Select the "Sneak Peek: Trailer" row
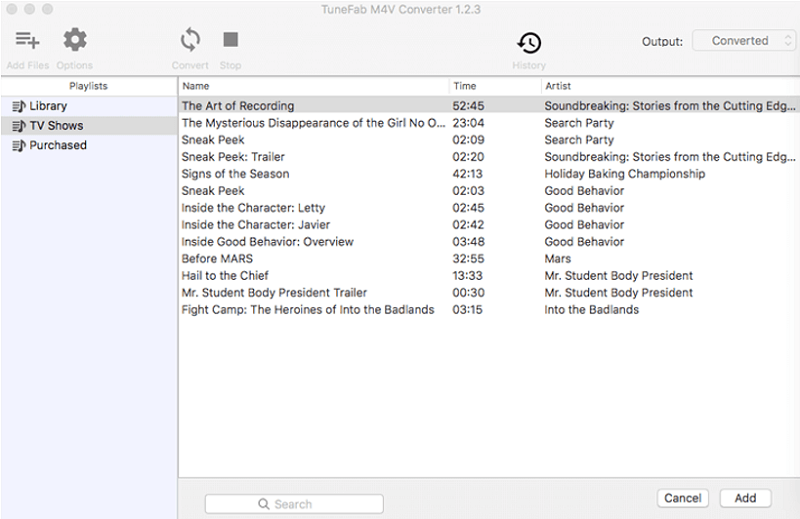The image size is (800, 519). (x=489, y=157)
